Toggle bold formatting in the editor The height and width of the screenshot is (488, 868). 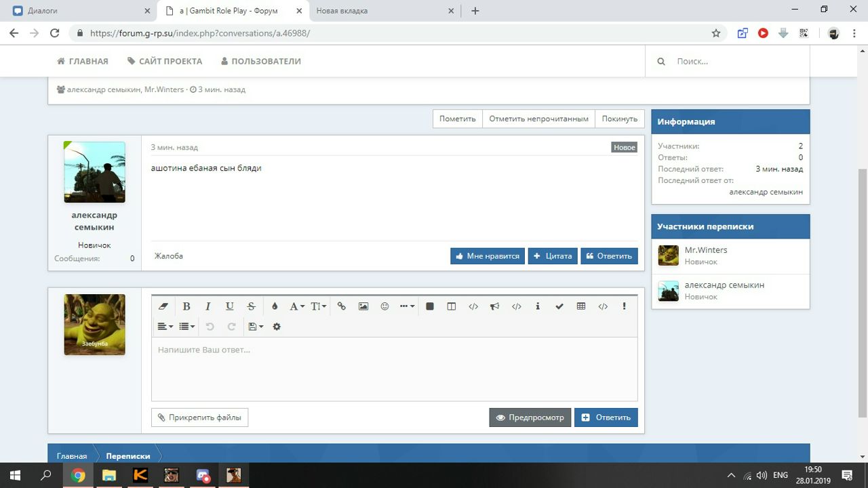click(x=186, y=306)
